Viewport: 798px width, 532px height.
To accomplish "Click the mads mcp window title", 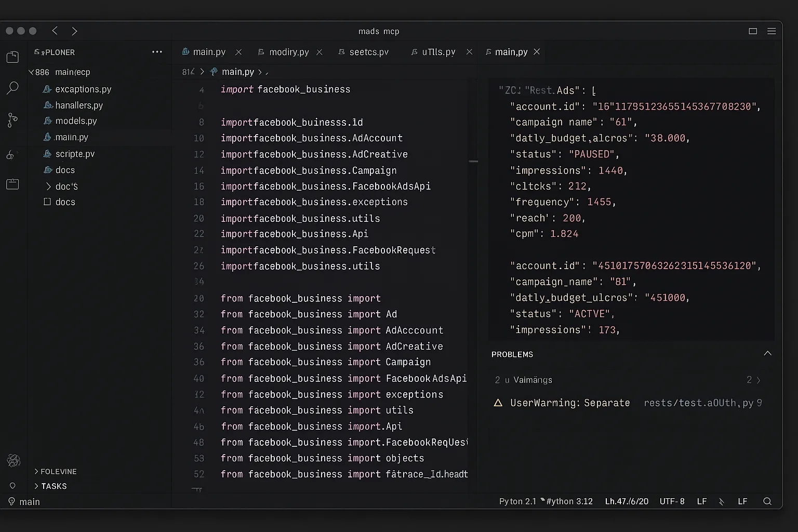I will [379, 31].
